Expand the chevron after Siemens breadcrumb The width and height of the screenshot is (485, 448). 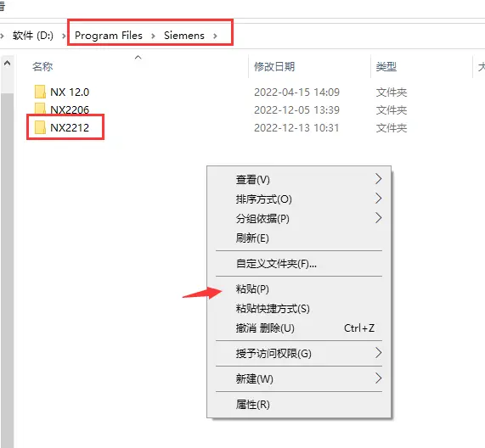215,36
